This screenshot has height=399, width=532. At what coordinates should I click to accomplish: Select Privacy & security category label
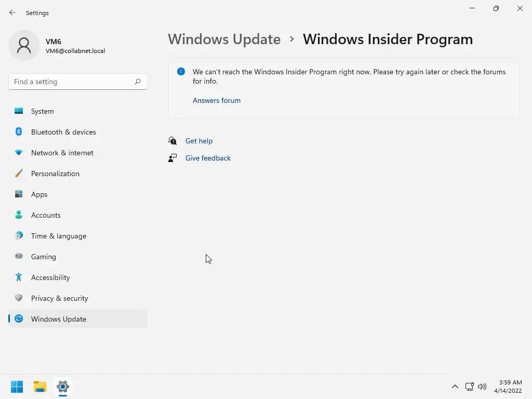(59, 298)
